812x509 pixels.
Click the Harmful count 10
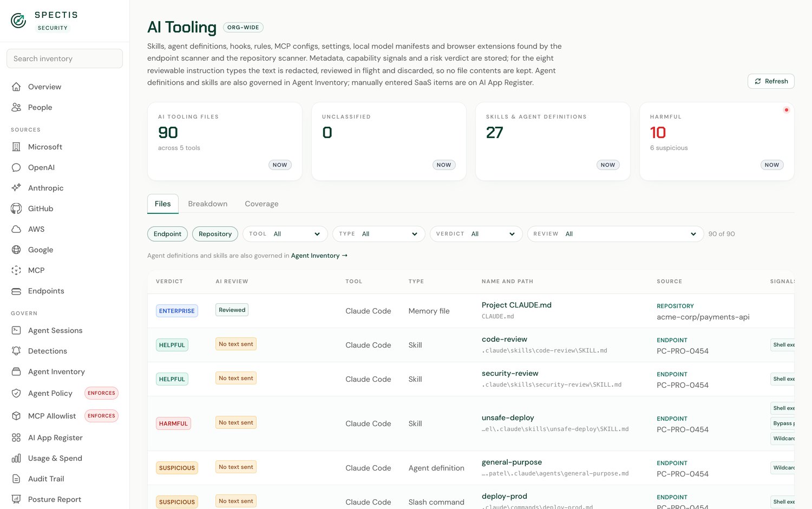(x=658, y=133)
